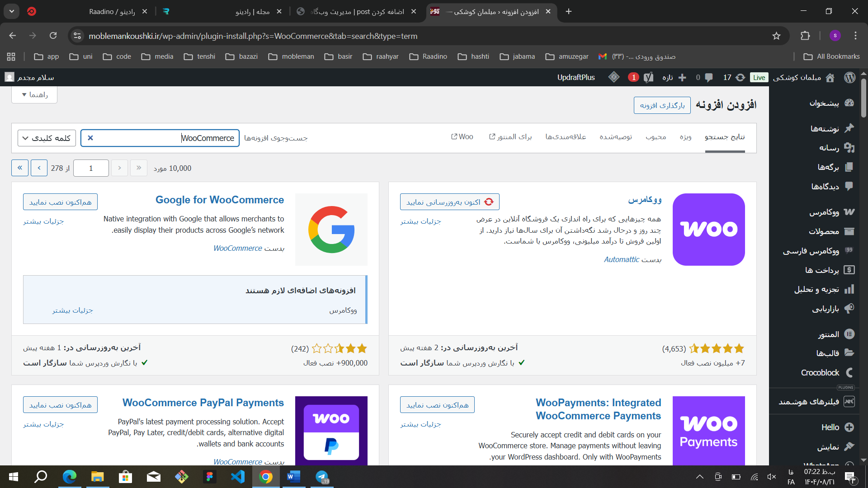868x488 pixels.
Task: Click the بارگذاری افزونه upload button
Action: [x=662, y=105]
